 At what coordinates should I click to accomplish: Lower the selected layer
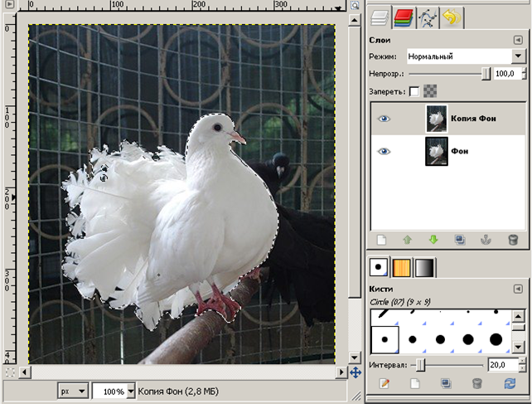[x=433, y=241]
